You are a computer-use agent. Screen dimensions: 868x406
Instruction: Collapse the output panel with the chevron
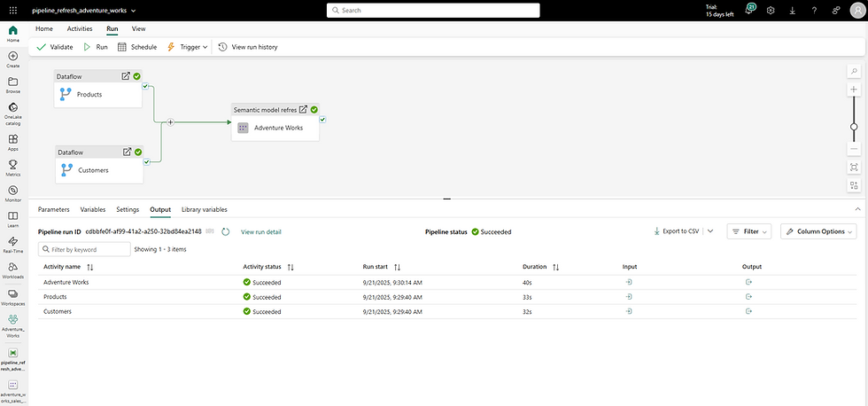[x=857, y=209]
